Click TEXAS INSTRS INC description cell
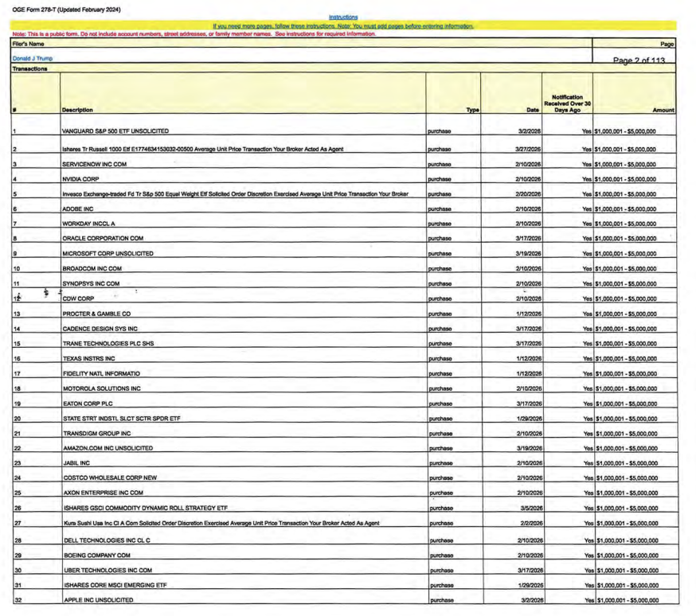The height and width of the screenshot is (616, 696). (x=88, y=359)
